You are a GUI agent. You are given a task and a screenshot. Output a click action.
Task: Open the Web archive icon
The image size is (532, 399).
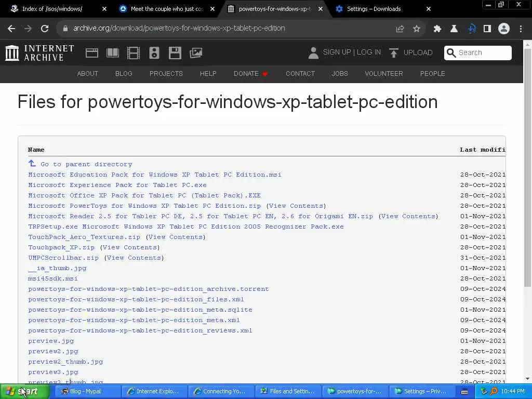(92, 53)
